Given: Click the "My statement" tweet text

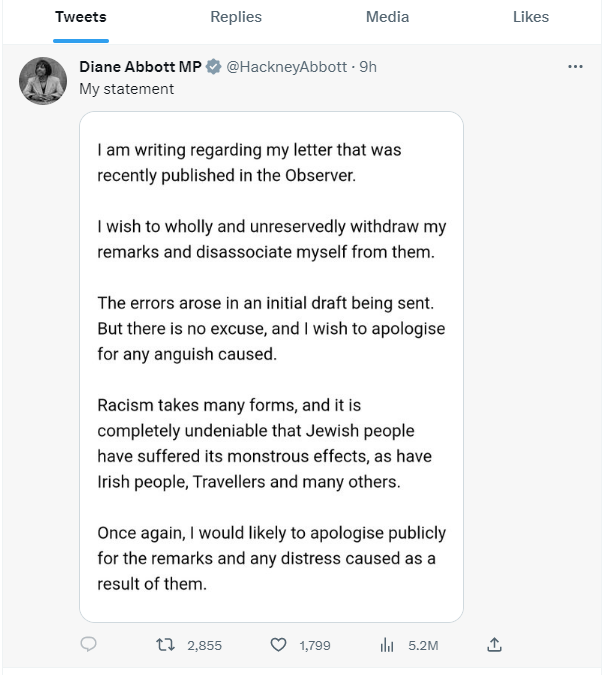Looking at the screenshot, I should click(x=126, y=89).
